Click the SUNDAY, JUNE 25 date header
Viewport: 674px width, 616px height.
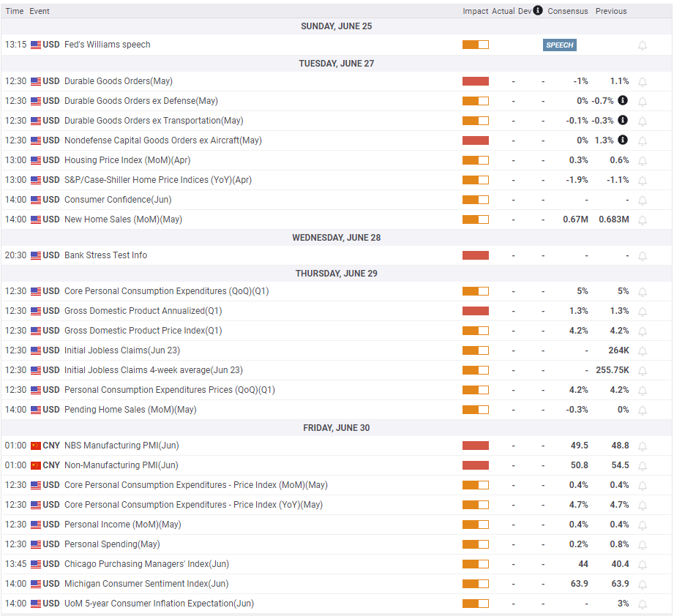click(x=336, y=26)
